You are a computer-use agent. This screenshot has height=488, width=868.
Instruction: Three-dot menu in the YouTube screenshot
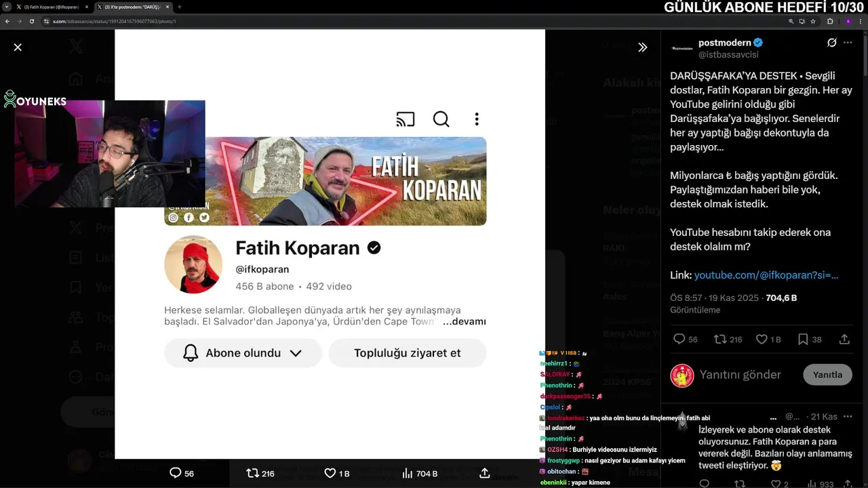pos(477,119)
